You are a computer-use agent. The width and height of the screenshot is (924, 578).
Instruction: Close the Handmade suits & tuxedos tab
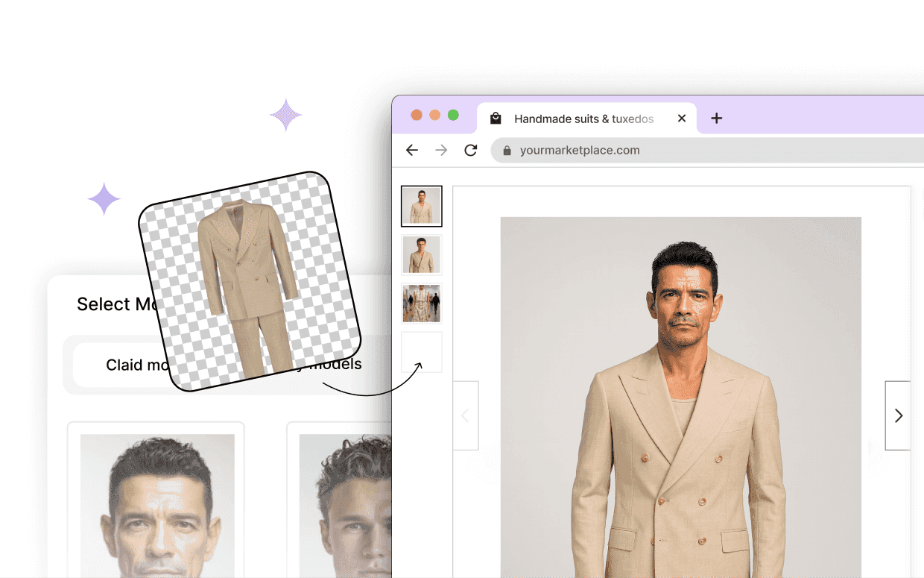pyautogui.click(x=681, y=118)
